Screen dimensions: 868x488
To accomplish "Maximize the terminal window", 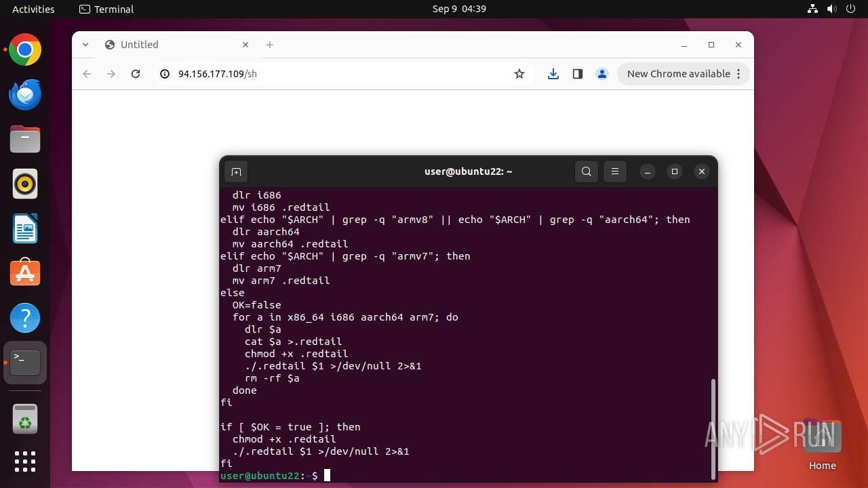I will click(675, 171).
